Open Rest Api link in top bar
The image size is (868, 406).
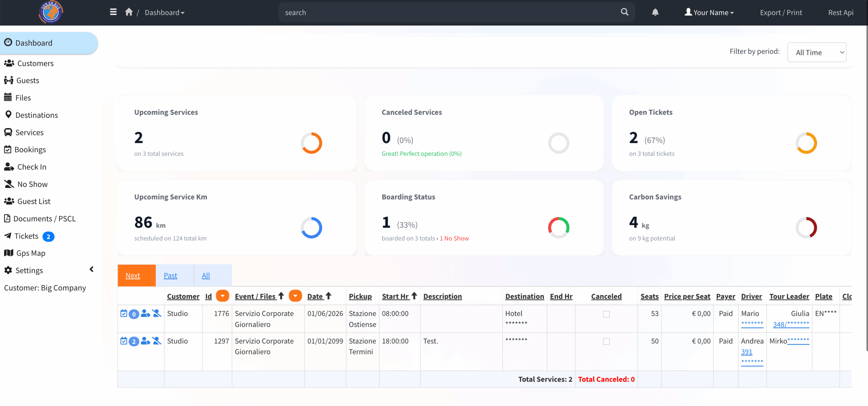pos(841,13)
